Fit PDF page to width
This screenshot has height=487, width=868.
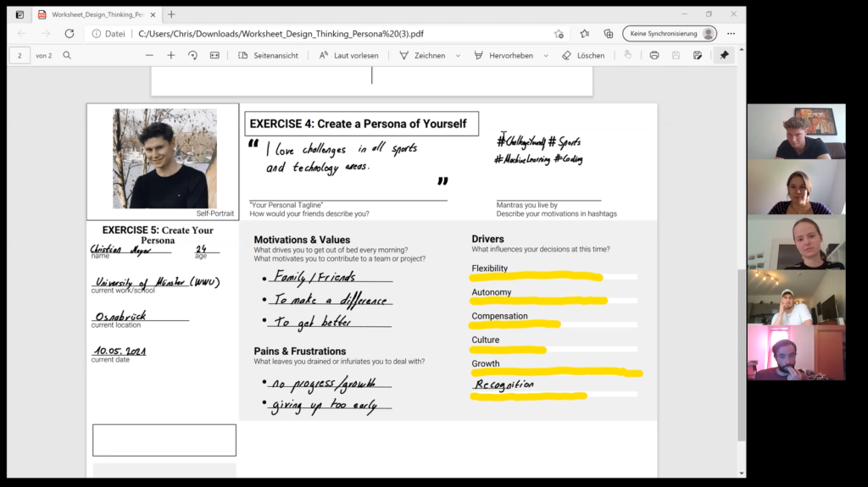pyautogui.click(x=214, y=55)
